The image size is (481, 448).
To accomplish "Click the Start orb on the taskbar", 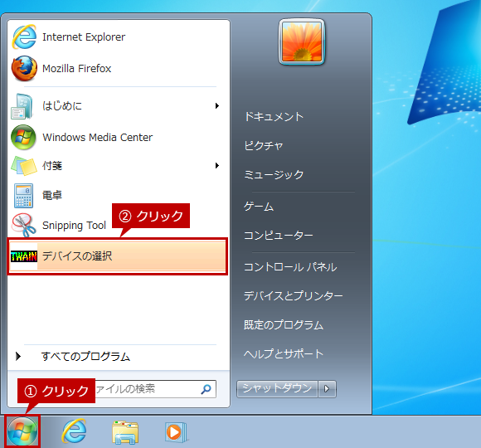I will pyautogui.click(x=22, y=431).
